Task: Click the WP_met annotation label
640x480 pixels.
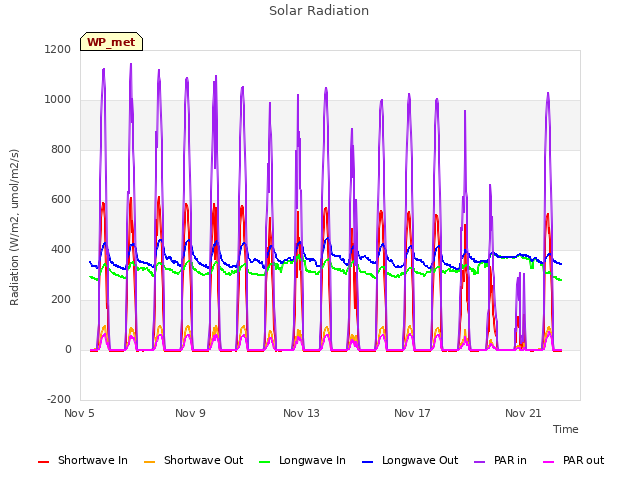Action: (111, 42)
